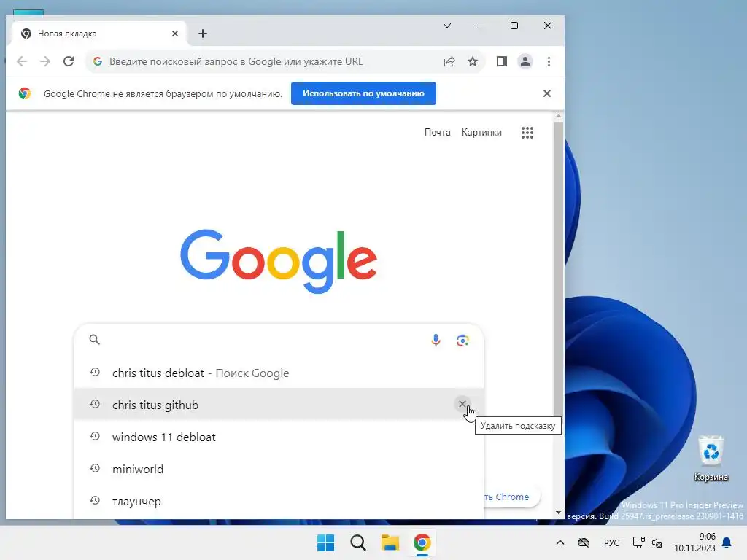Viewport: 747px width, 560px height.
Task: Open the 'Почта' link
Action: [438, 133]
